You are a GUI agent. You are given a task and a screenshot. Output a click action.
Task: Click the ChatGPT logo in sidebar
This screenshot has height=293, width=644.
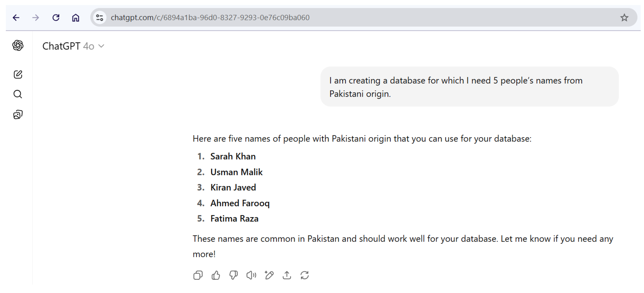tap(18, 46)
